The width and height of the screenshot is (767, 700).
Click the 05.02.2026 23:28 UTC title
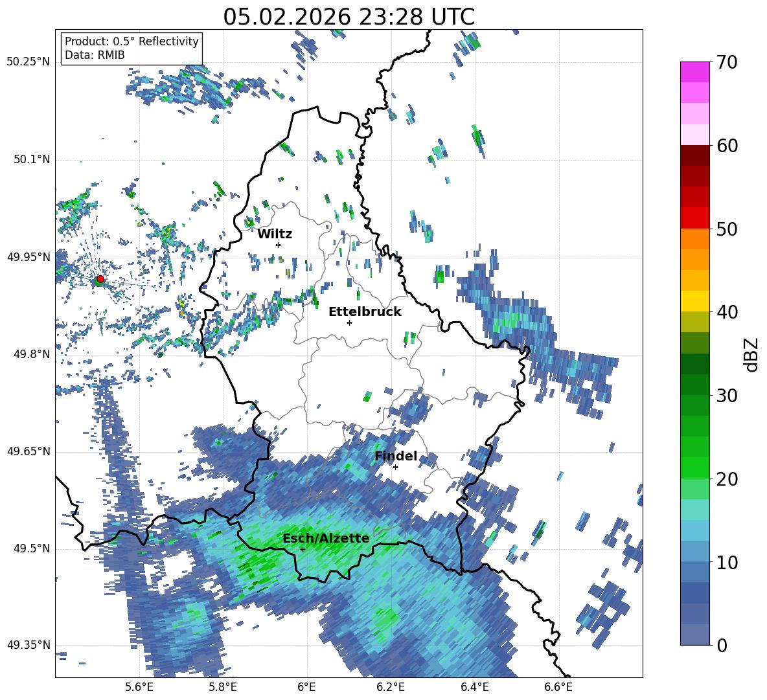[349, 17]
